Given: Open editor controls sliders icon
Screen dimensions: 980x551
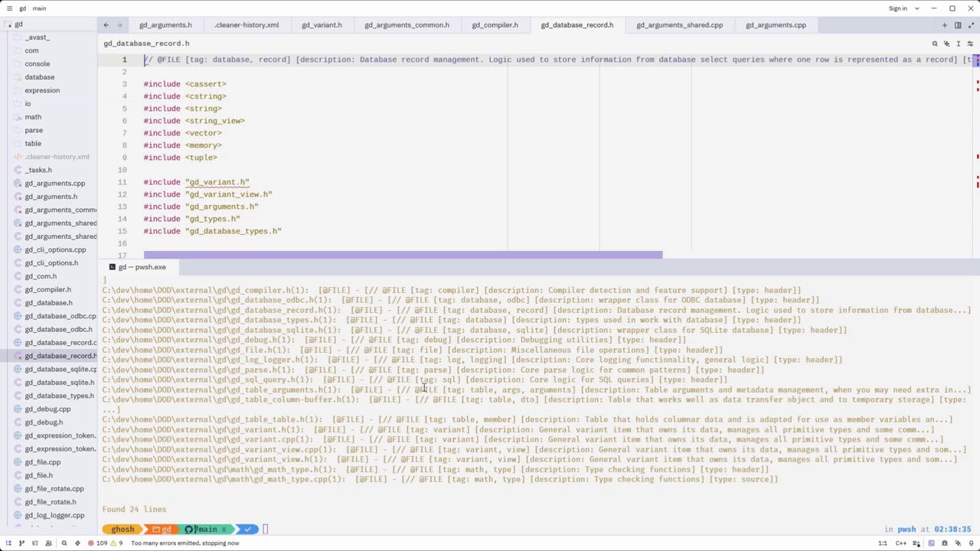Looking at the screenshot, I should [970, 44].
